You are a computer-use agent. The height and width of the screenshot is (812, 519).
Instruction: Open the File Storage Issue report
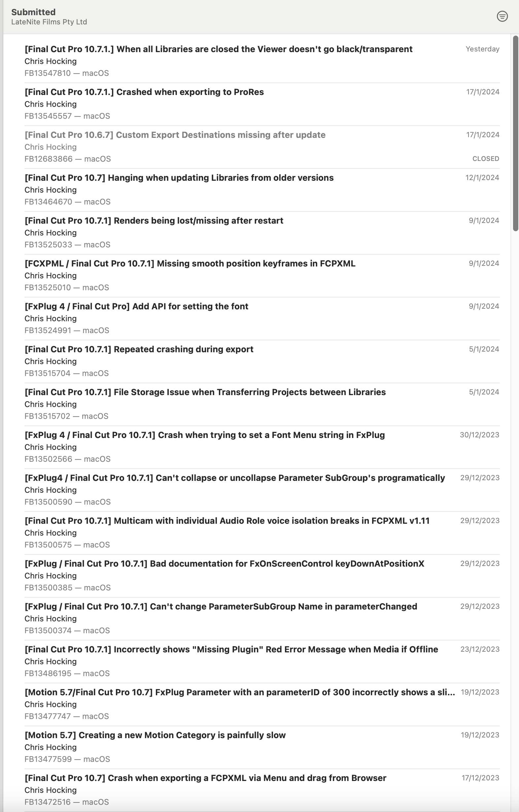coord(205,392)
